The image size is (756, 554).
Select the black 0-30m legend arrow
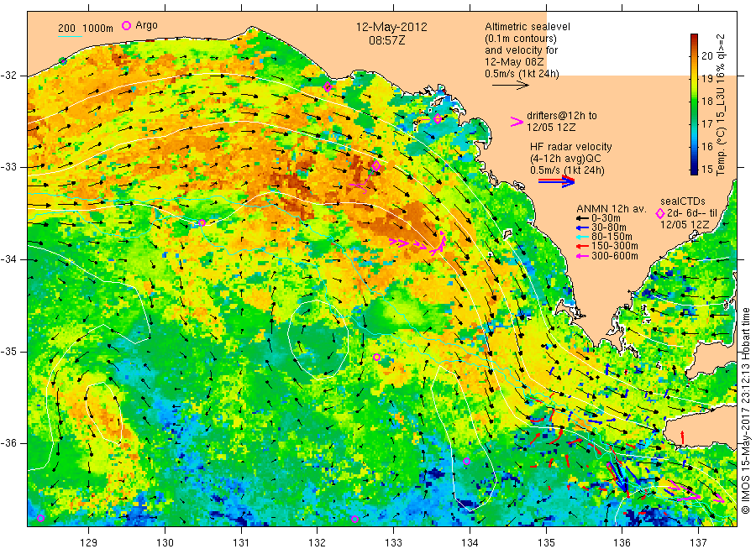[582, 219]
